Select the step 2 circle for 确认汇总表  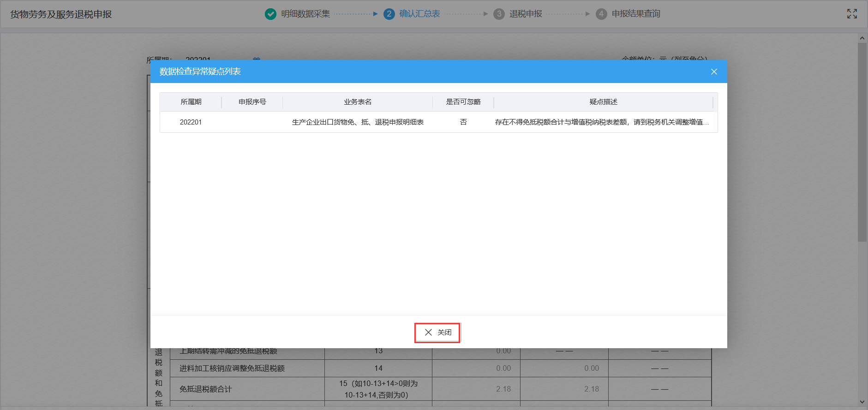[389, 14]
